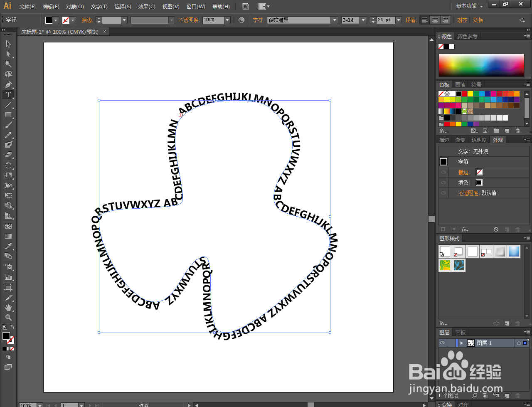Select the Pencil tool
This screenshot has height=407, width=532.
(8, 135)
